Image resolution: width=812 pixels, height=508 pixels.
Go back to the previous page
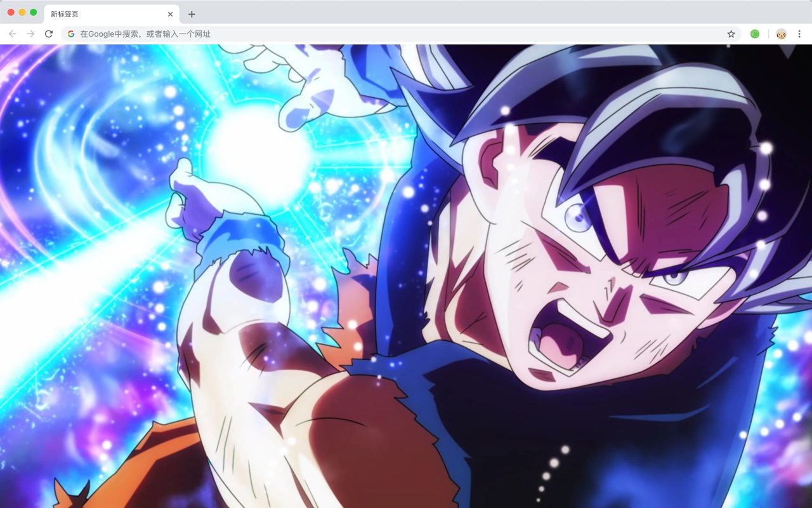pyautogui.click(x=13, y=34)
